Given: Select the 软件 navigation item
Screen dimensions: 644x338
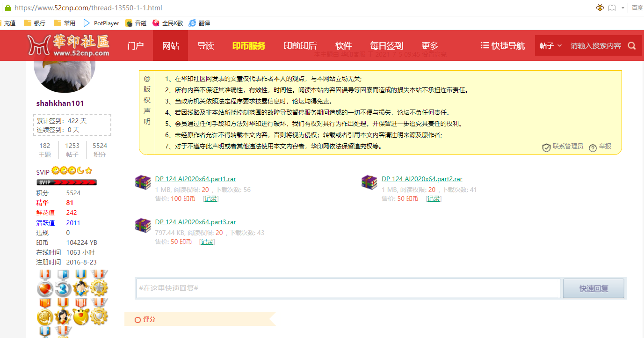Looking at the screenshot, I should tap(343, 46).
